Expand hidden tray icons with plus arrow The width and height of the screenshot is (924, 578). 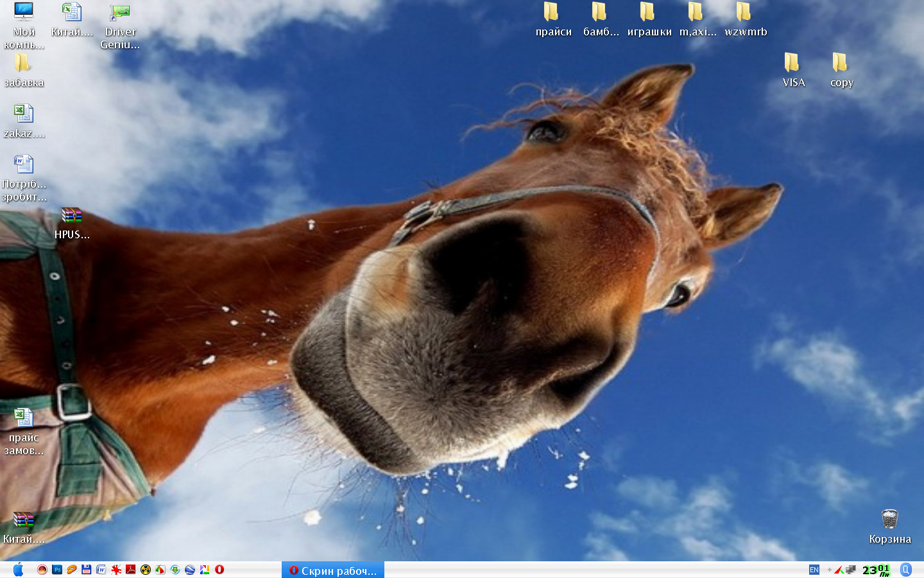(x=829, y=570)
